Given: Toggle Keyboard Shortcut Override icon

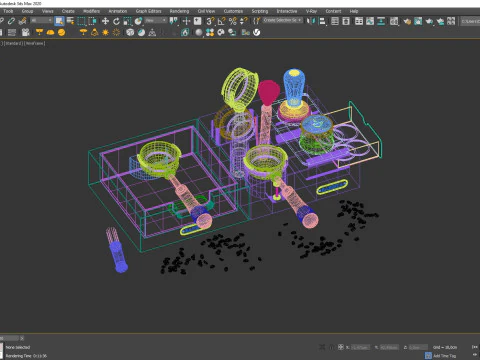Looking at the screenshot, I should pyautogui.click(x=198, y=21).
